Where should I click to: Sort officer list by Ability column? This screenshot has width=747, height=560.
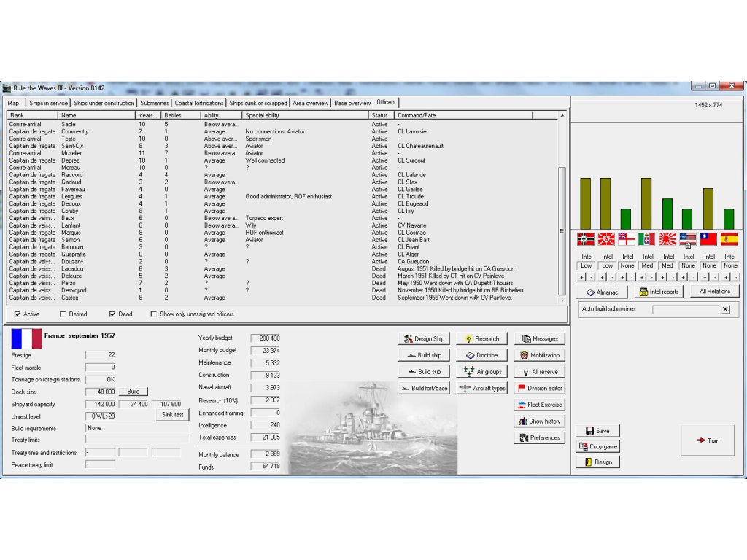tap(222, 115)
